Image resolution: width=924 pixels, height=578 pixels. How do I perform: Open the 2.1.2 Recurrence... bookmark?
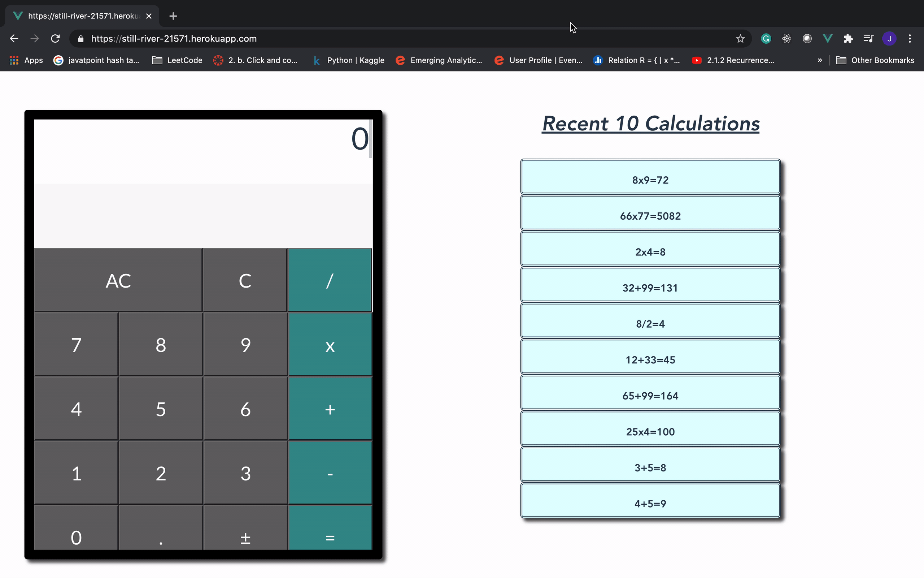coord(733,60)
